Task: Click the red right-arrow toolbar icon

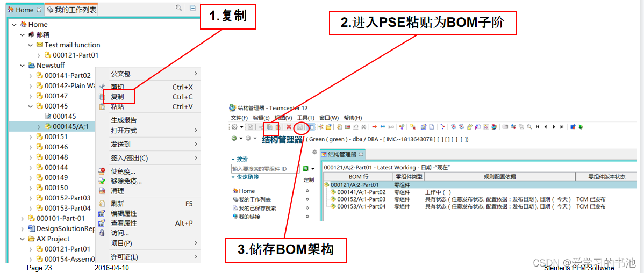Action: point(375,126)
